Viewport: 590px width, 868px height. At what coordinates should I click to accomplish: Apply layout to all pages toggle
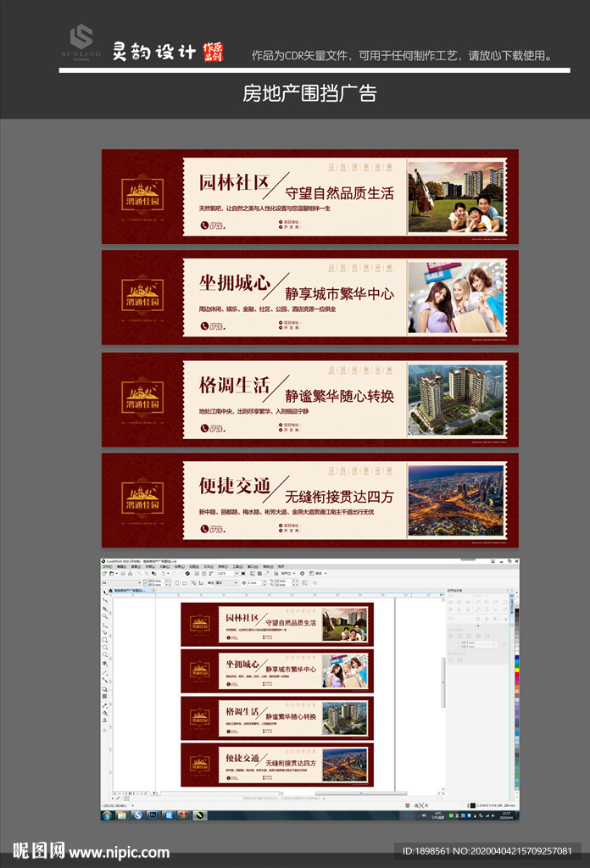(194, 583)
